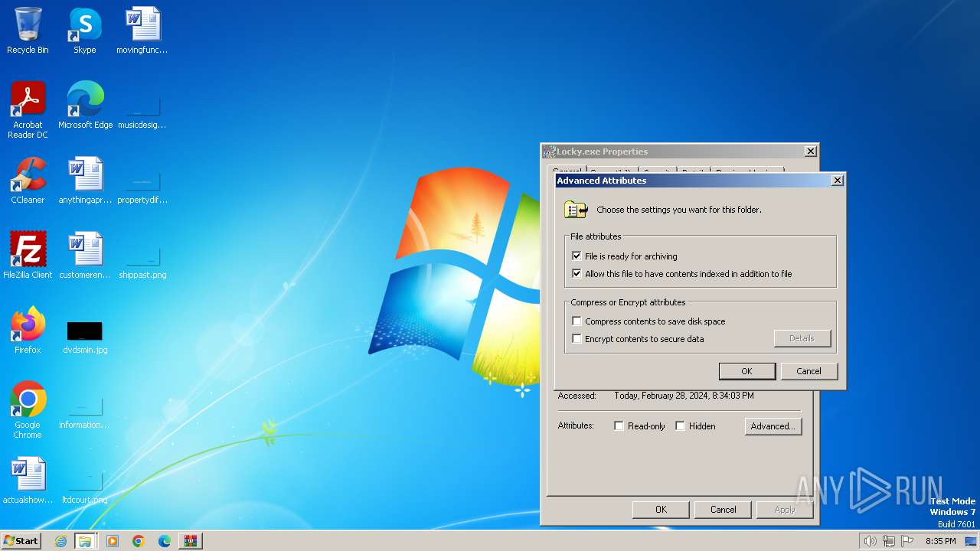Switch to WinRAR taskbar button
980x551 pixels.
[x=191, y=541]
